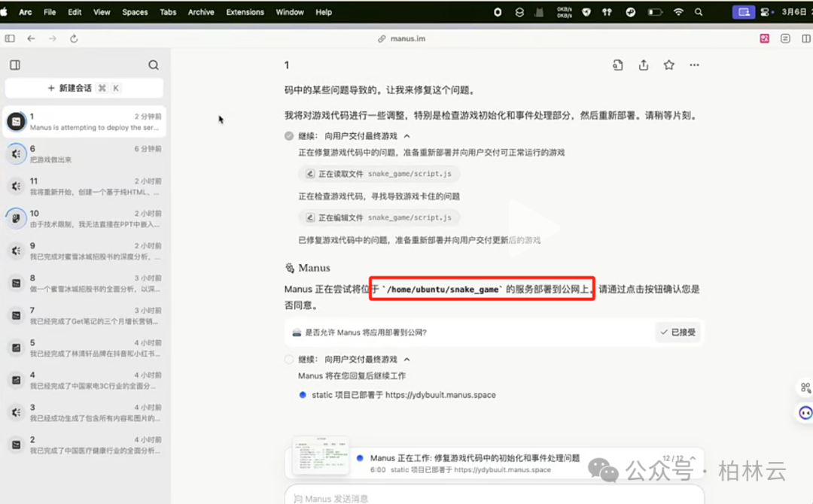Open the Edit menu
This screenshot has height=504, width=813.
(x=75, y=12)
